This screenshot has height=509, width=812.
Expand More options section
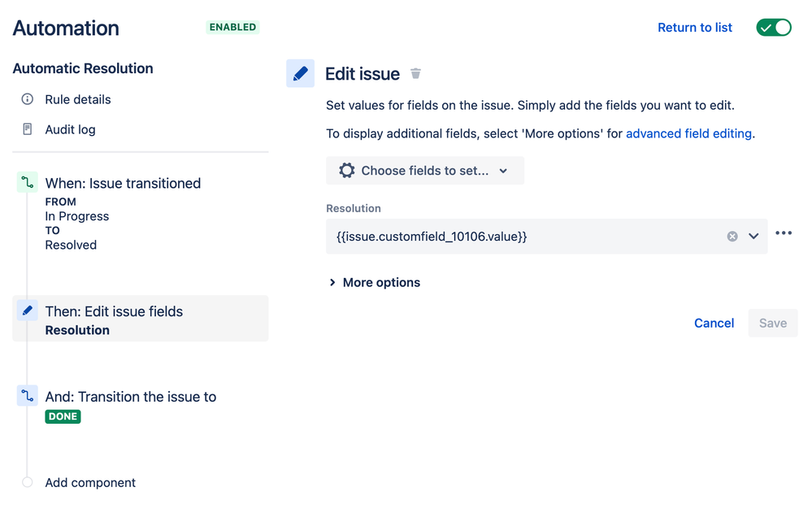click(375, 282)
